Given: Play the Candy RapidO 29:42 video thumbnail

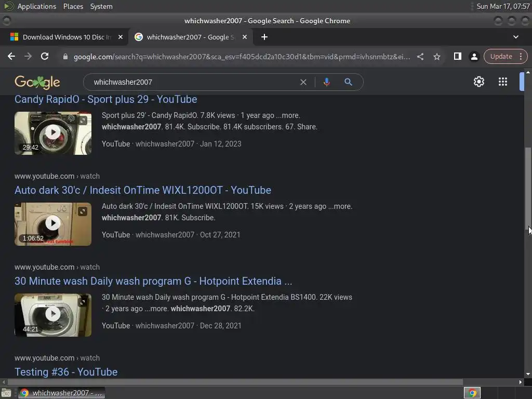Looking at the screenshot, I should point(53,132).
